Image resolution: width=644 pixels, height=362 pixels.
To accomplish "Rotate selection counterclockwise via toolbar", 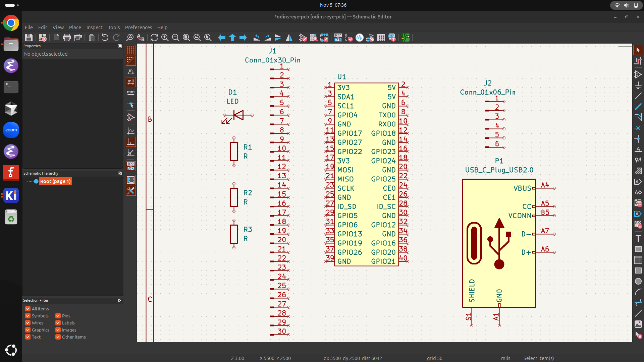I will tap(257, 38).
